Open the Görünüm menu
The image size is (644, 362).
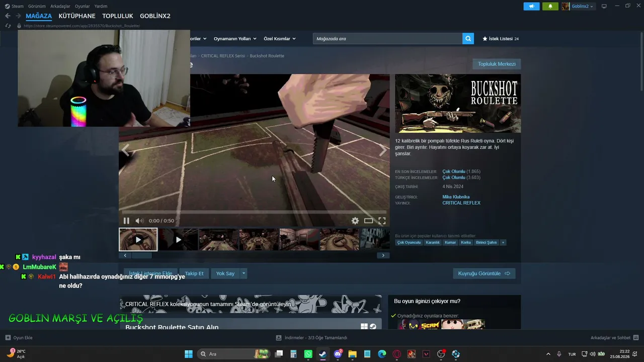37,6
